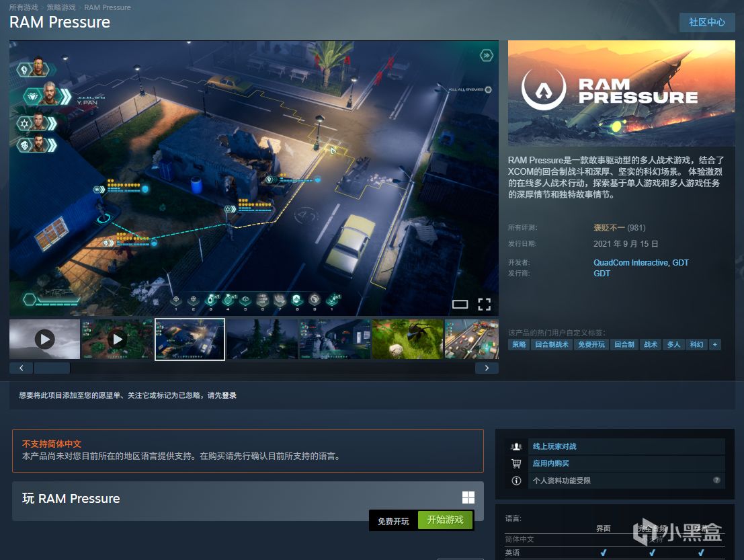744x560 pixels.
Task: Select the 策略 tag
Action: tap(519, 345)
